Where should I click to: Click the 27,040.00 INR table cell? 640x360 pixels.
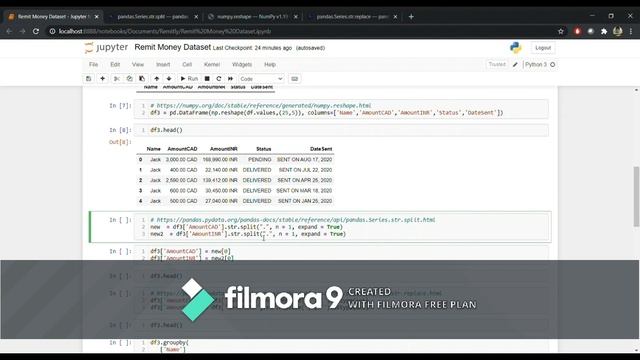[221, 201]
